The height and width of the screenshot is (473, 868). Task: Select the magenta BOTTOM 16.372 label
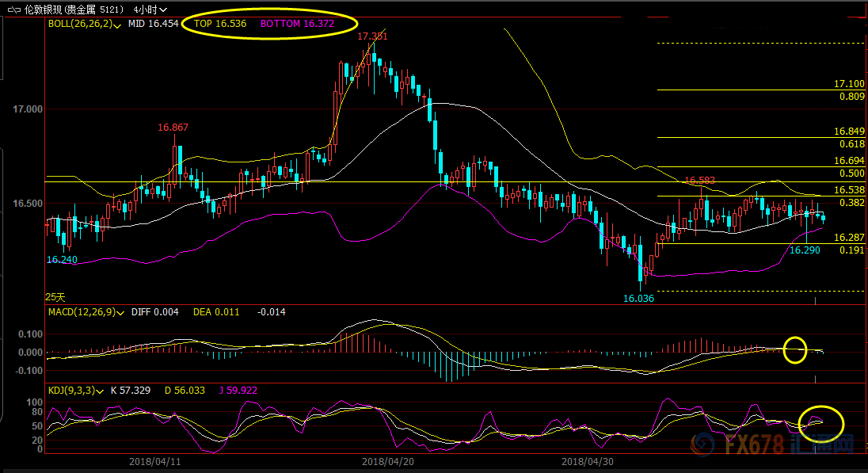[x=297, y=24]
